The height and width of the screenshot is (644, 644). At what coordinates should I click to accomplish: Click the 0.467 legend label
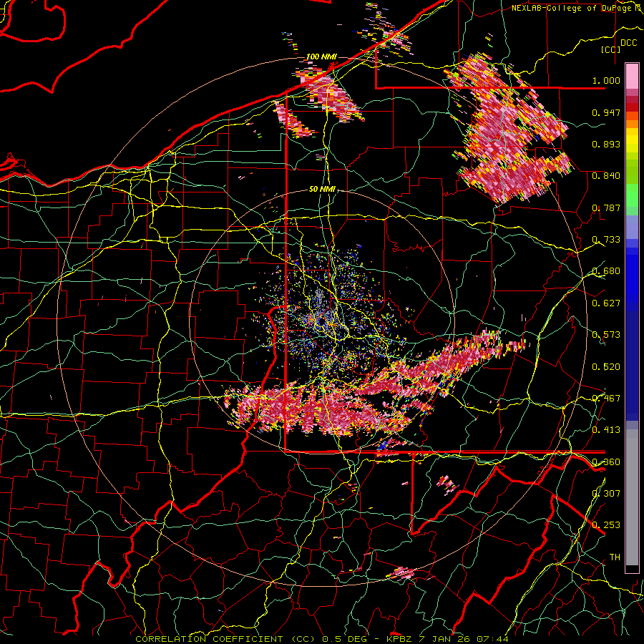606,398
